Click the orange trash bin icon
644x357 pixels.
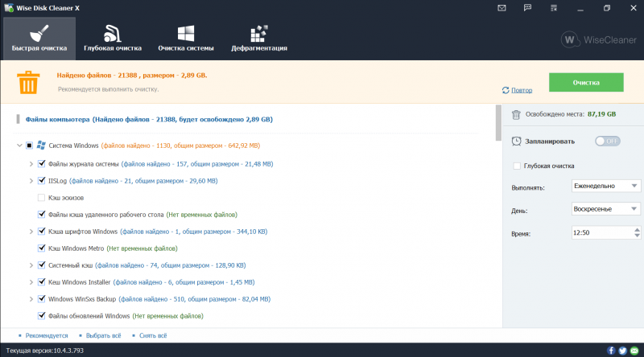point(28,82)
